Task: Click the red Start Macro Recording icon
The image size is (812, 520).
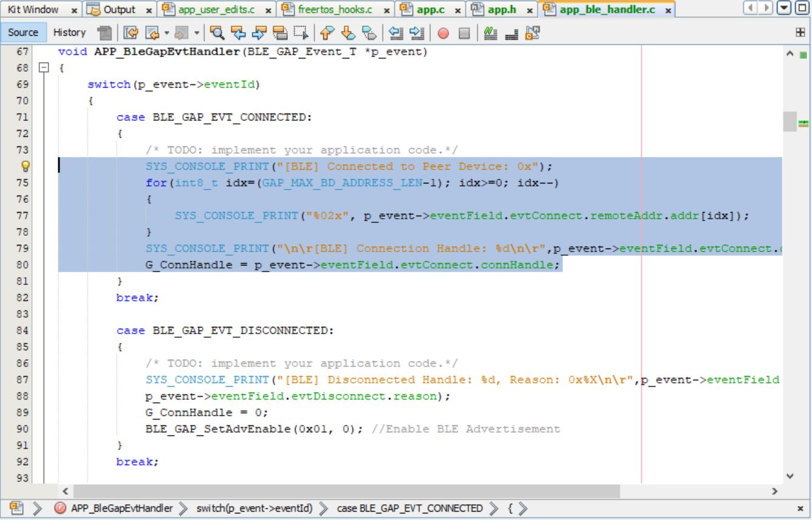Action: (x=443, y=32)
